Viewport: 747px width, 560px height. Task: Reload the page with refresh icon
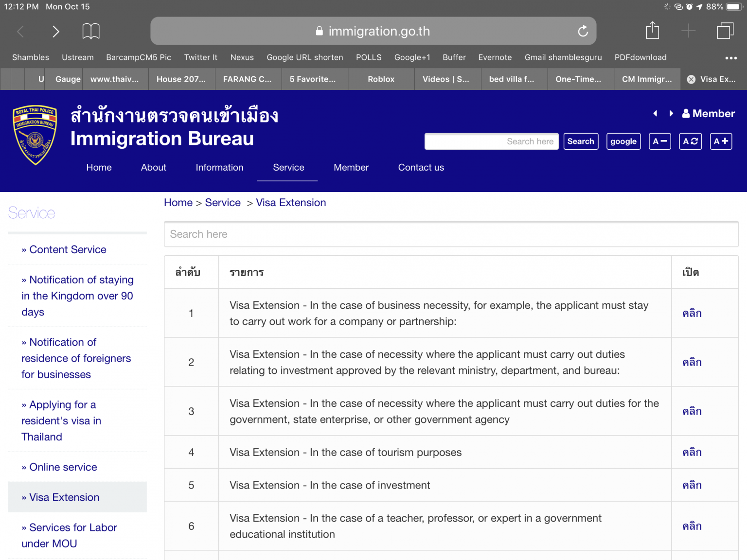(583, 32)
